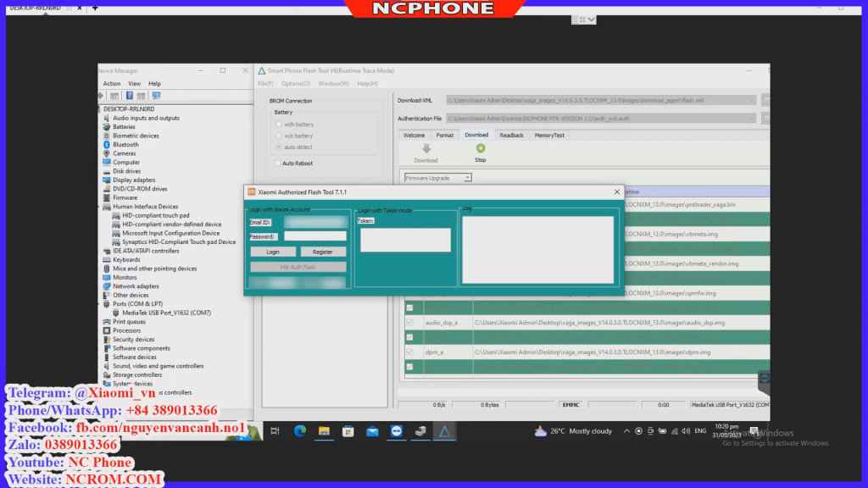This screenshot has height=488, width=868.
Task: Open Microsoft Store from the taskbar
Action: (348, 431)
